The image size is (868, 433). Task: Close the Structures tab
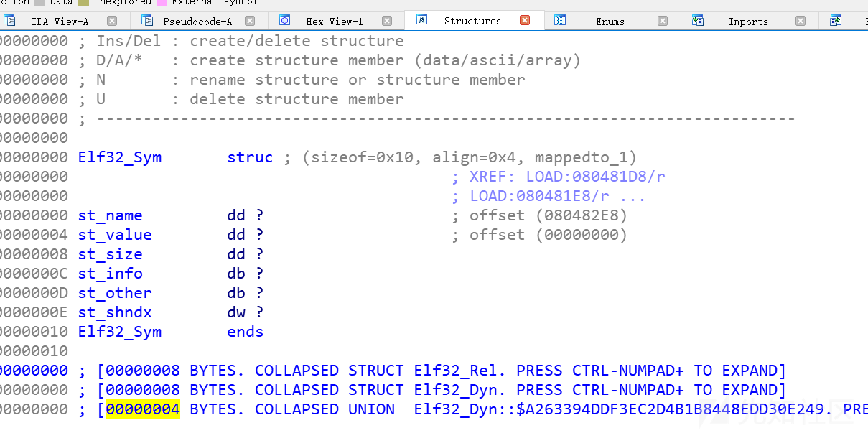tap(525, 21)
